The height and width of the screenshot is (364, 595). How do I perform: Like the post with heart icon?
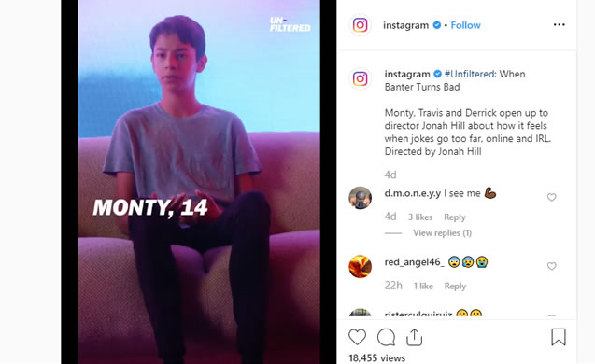pos(357,337)
